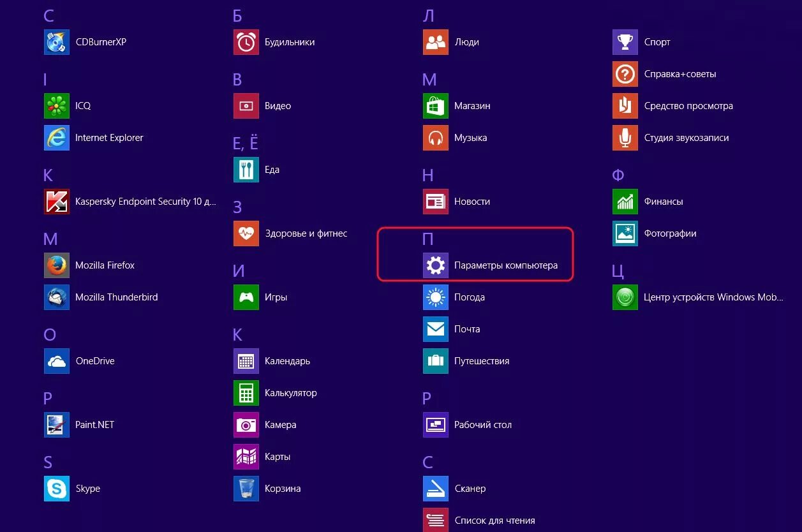Open Рабочий стол desktop tile
This screenshot has height=532, width=802.
(x=436, y=425)
